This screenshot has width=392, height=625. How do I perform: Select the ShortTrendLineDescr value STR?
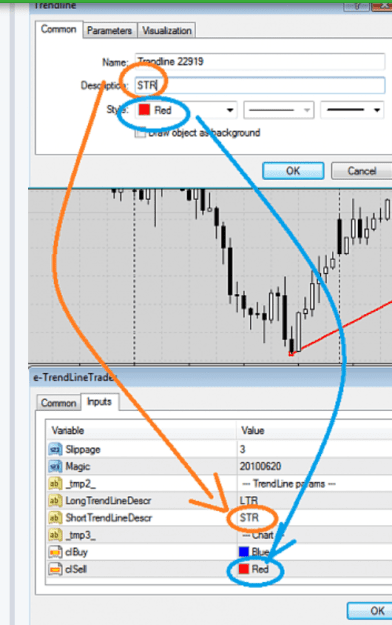pos(249,518)
